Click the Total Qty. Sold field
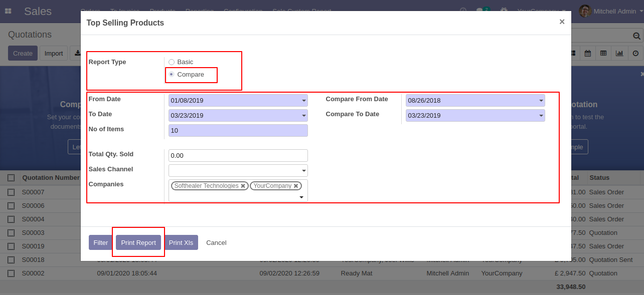This screenshot has width=644, height=295. click(x=238, y=156)
